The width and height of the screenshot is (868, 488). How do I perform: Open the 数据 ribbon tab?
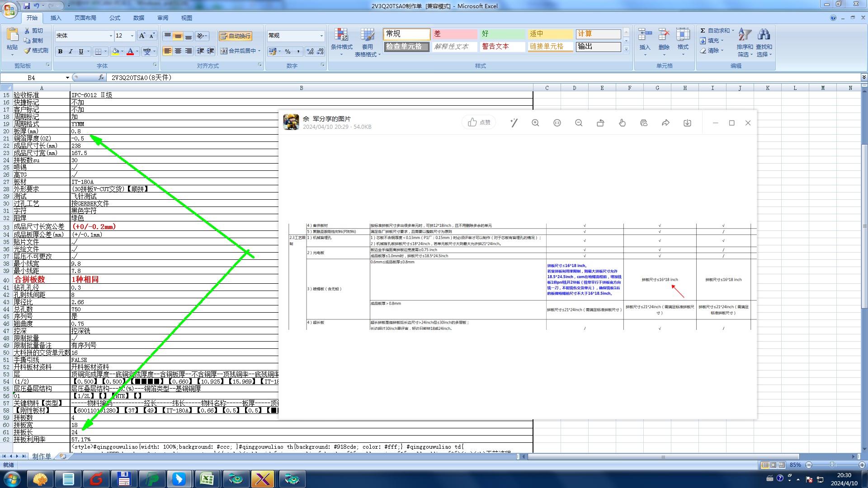click(x=139, y=18)
